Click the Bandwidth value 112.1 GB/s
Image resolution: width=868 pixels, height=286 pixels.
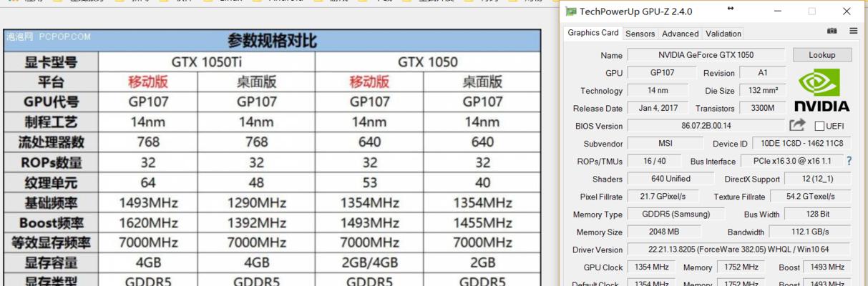pos(810,232)
